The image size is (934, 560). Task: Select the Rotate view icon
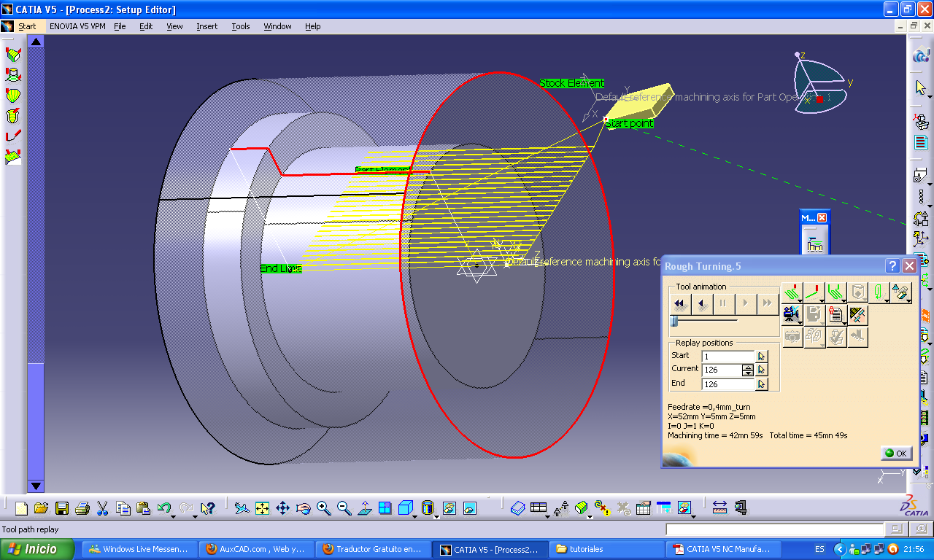point(304,508)
